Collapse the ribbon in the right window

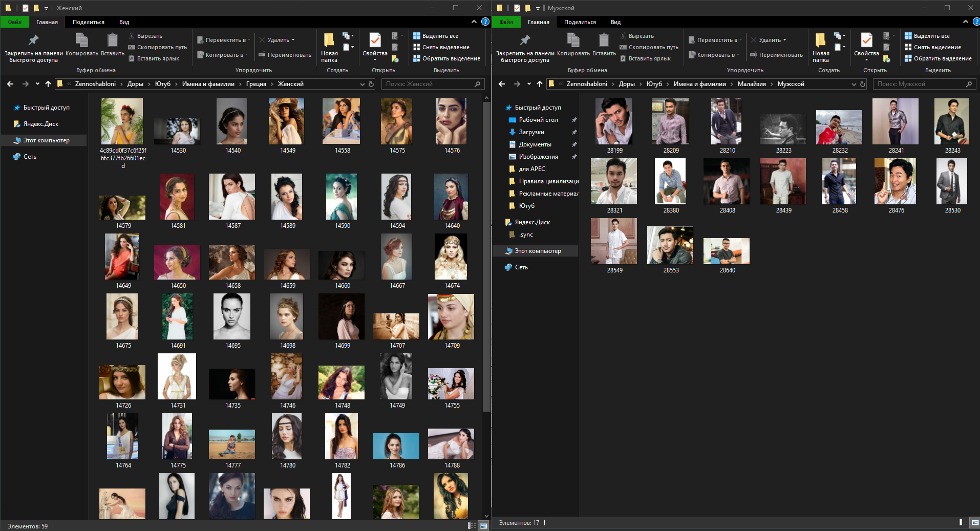[x=965, y=22]
